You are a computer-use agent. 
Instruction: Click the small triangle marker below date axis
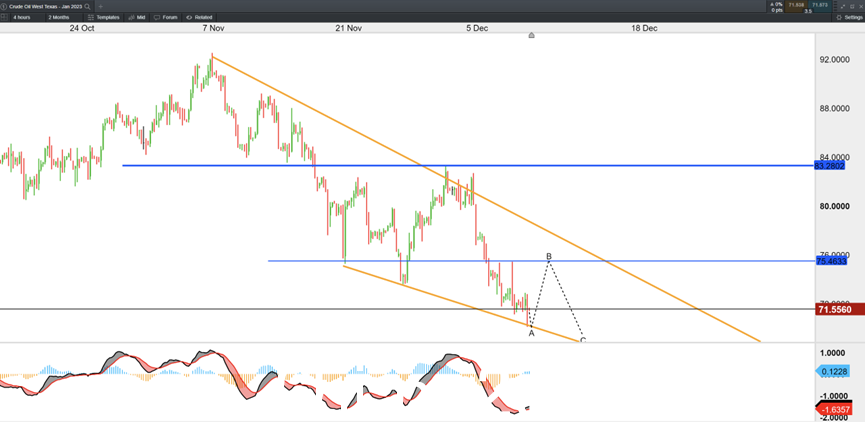pos(531,36)
